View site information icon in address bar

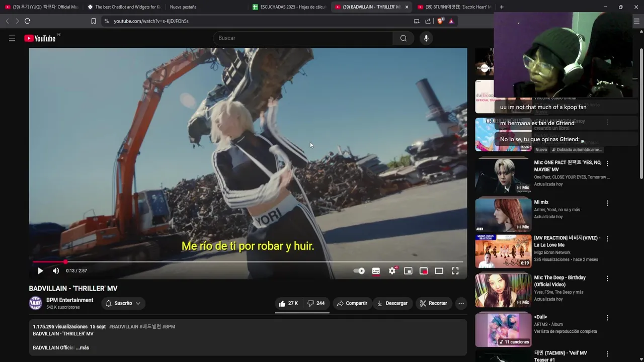106,21
